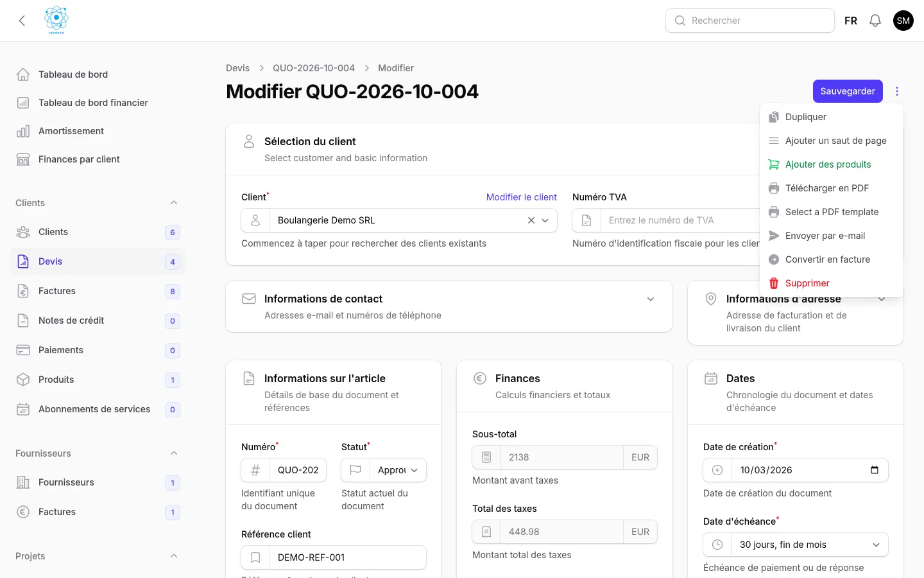Go to Tableau de bord home icon

[x=23, y=74]
